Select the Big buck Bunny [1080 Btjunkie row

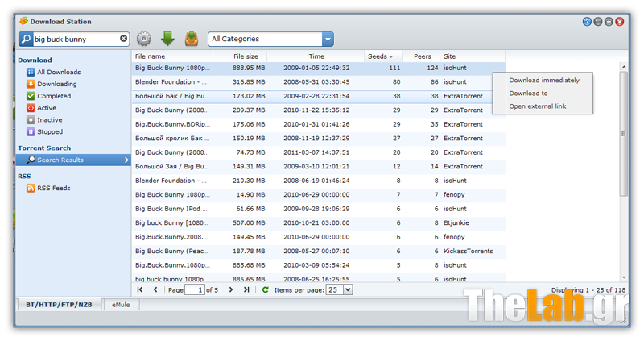[319, 222]
